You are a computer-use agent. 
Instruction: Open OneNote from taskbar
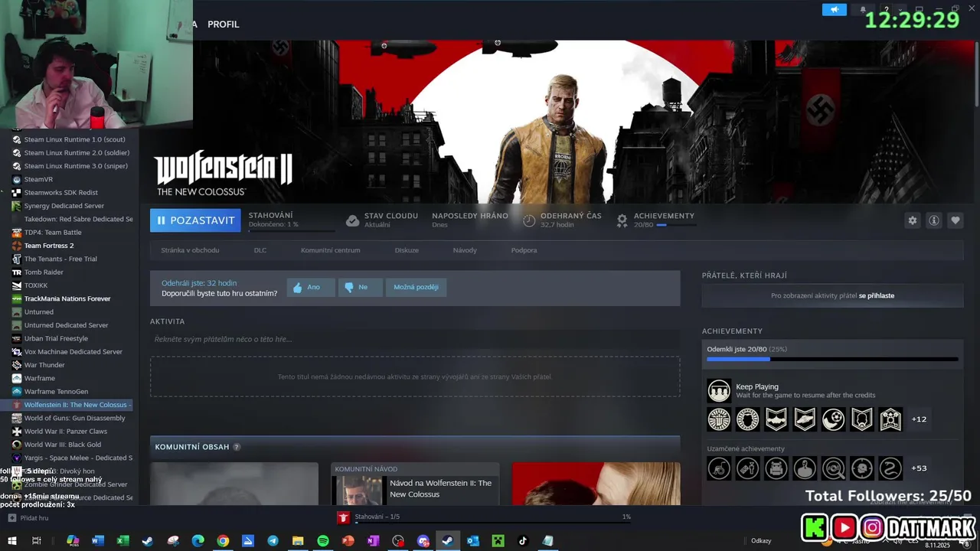[373, 541]
